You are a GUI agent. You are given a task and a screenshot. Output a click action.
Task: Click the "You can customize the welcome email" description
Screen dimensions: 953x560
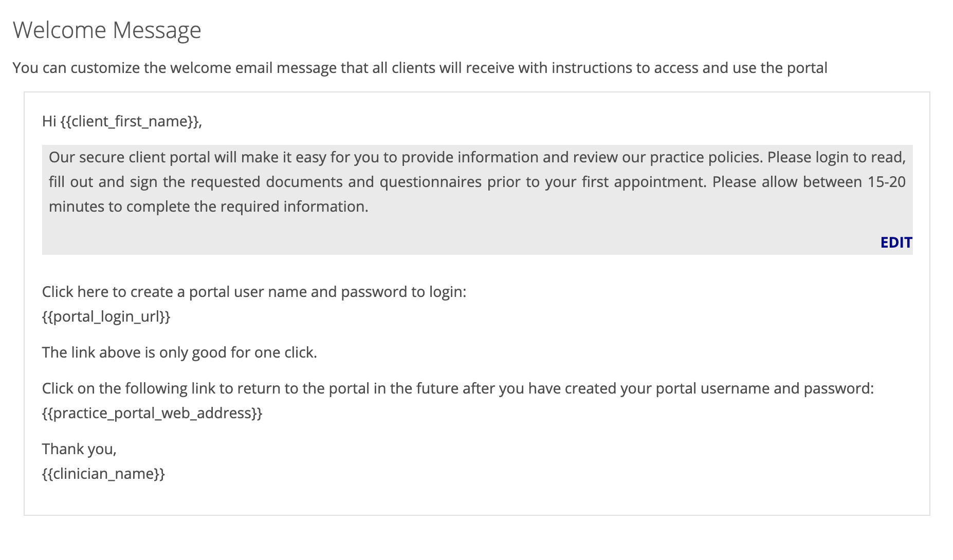click(419, 68)
